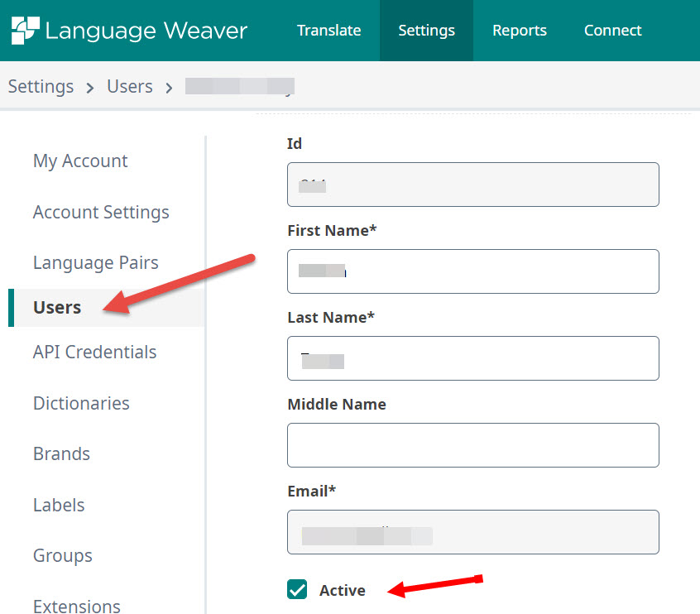Screen dimensions: 700x614
Task: Click the Users breadcrumb link
Action: coord(129,86)
